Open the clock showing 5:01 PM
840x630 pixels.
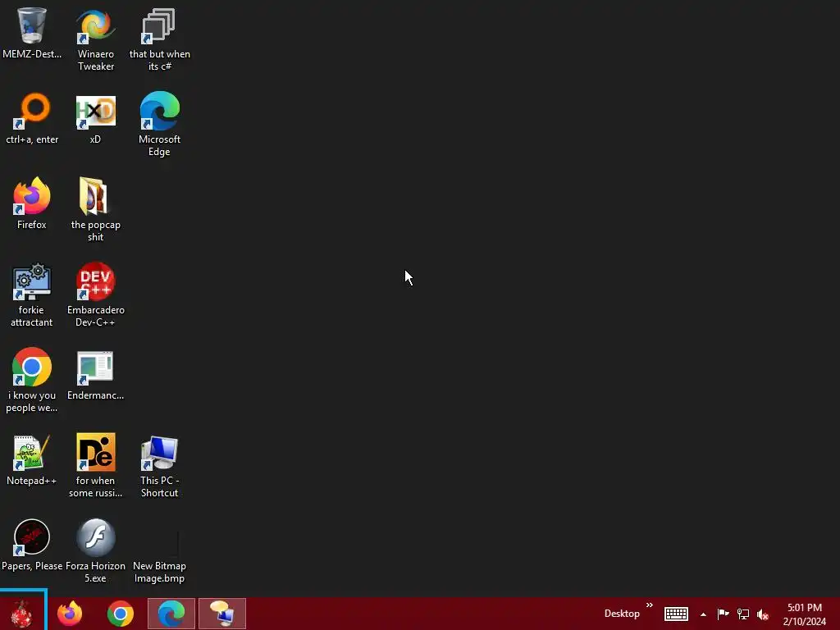pos(805,614)
